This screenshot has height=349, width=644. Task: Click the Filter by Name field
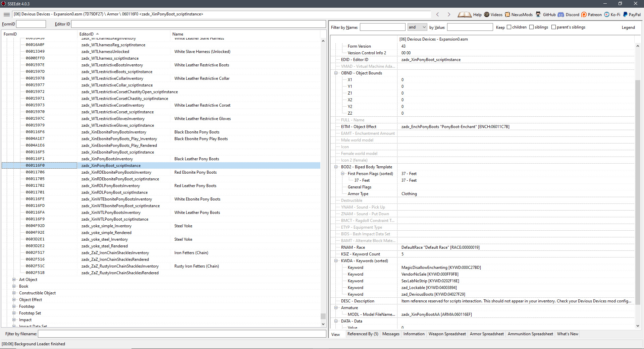pos(382,27)
